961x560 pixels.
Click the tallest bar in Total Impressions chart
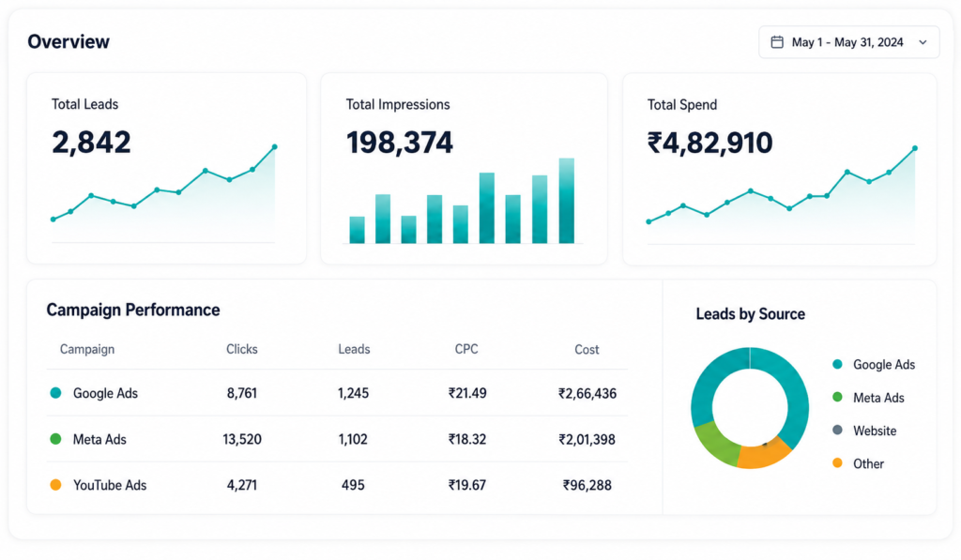point(566,201)
